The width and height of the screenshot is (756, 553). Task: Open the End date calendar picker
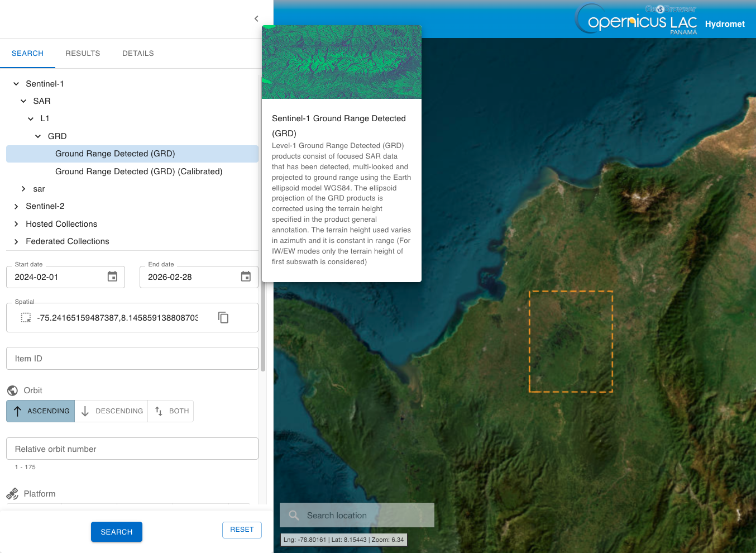point(246,276)
